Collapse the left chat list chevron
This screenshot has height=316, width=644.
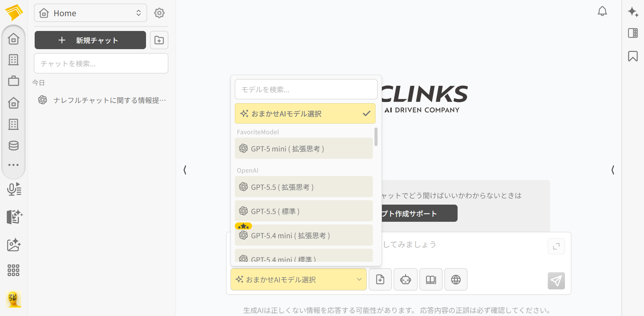tap(185, 170)
